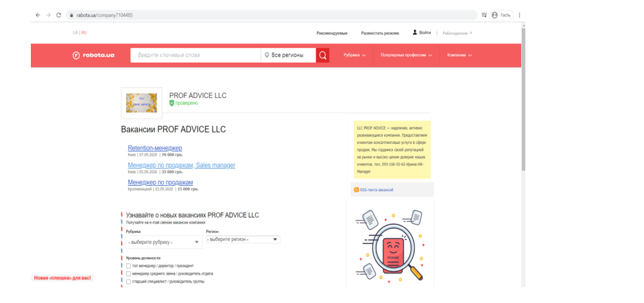Open the browser three-dot menu
644x303 pixels.
519,15
